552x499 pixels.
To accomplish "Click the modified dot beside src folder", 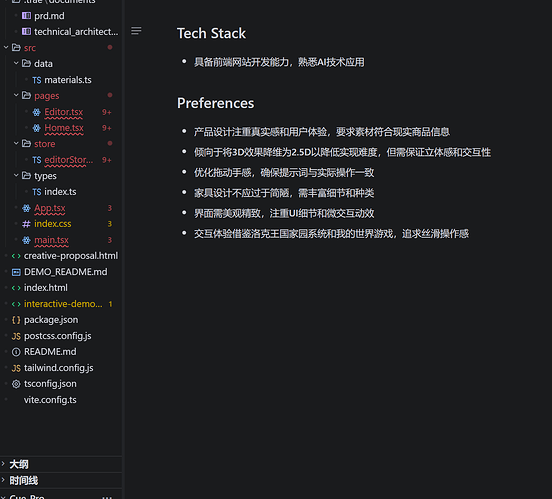I will (x=110, y=47).
